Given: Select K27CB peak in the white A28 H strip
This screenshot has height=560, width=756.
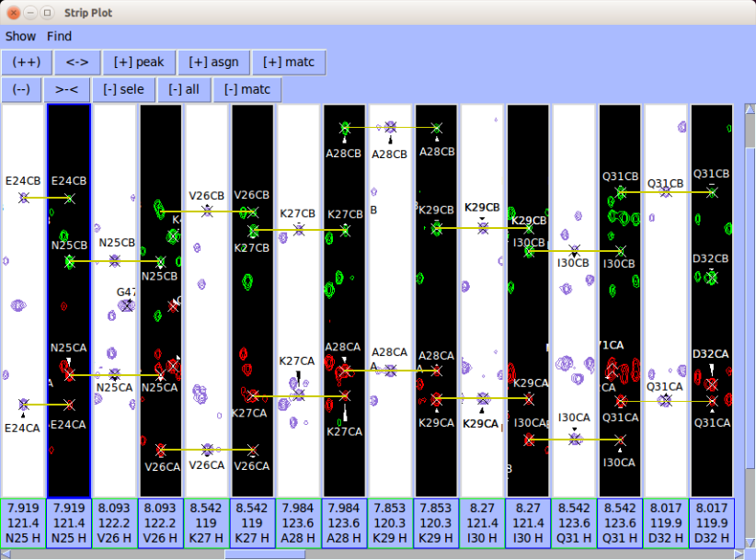Looking at the screenshot, I should (299, 230).
